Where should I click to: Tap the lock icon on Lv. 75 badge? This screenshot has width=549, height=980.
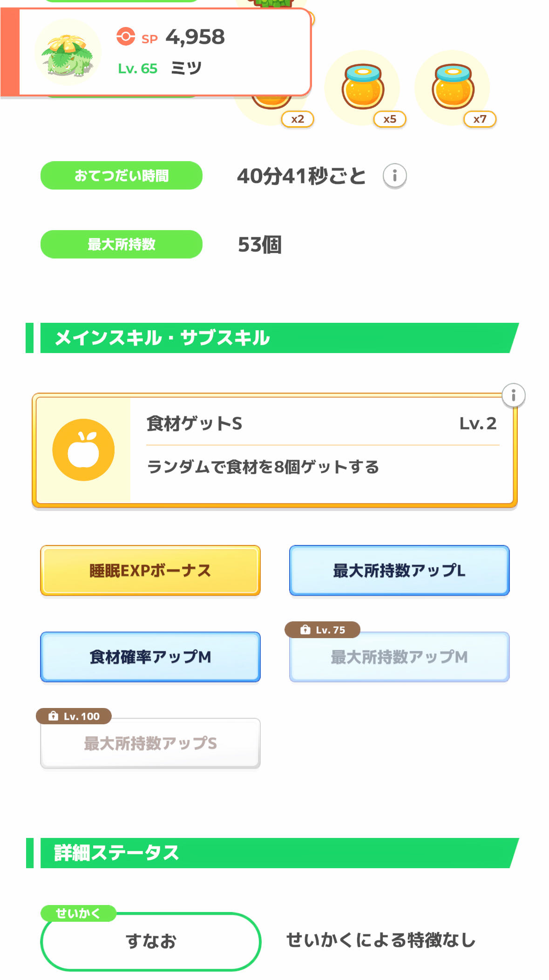point(305,630)
